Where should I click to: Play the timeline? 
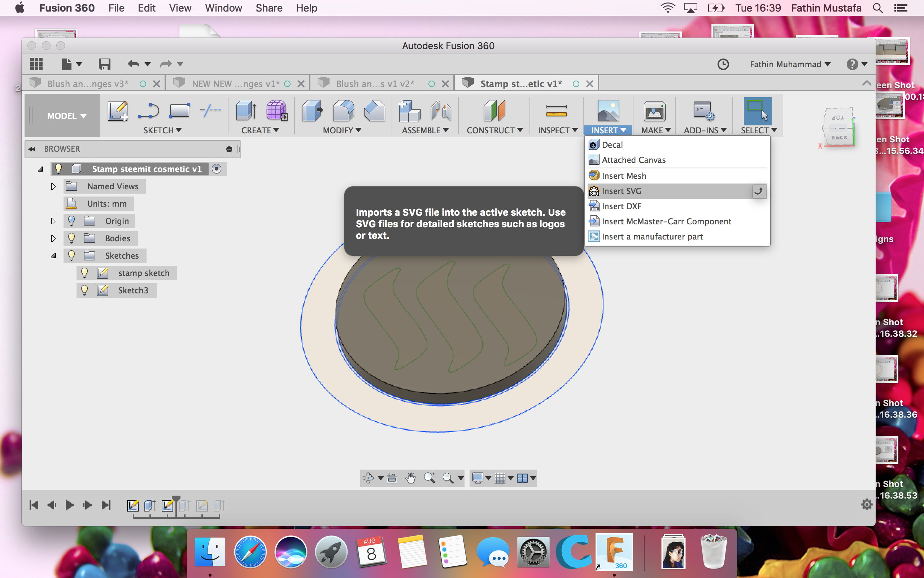[x=69, y=505]
